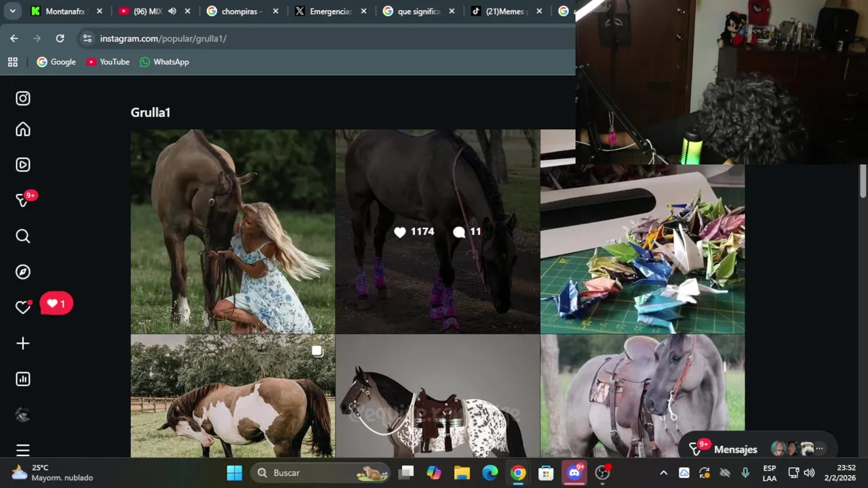This screenshot has height=488, width=868.
Task: Click the Grulla1 page heading
Action: 151,113
